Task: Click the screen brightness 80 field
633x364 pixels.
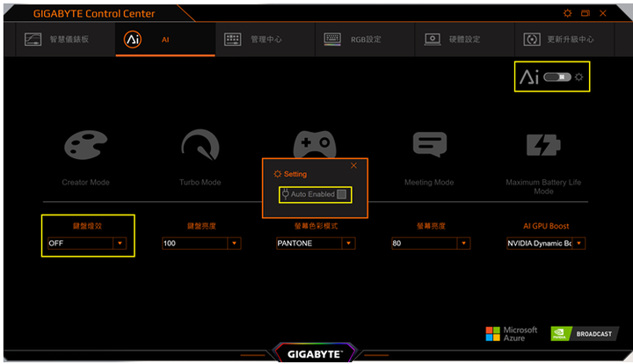Action: point(425,244)
